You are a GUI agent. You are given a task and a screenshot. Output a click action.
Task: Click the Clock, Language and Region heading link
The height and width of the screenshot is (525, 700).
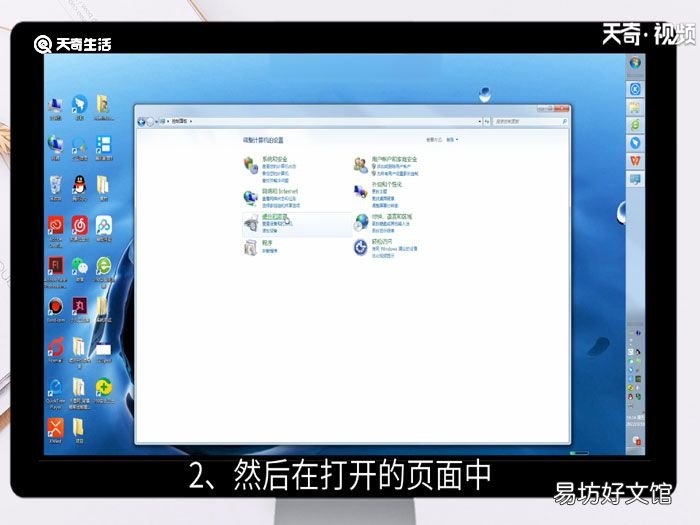[x=392, y=217]
